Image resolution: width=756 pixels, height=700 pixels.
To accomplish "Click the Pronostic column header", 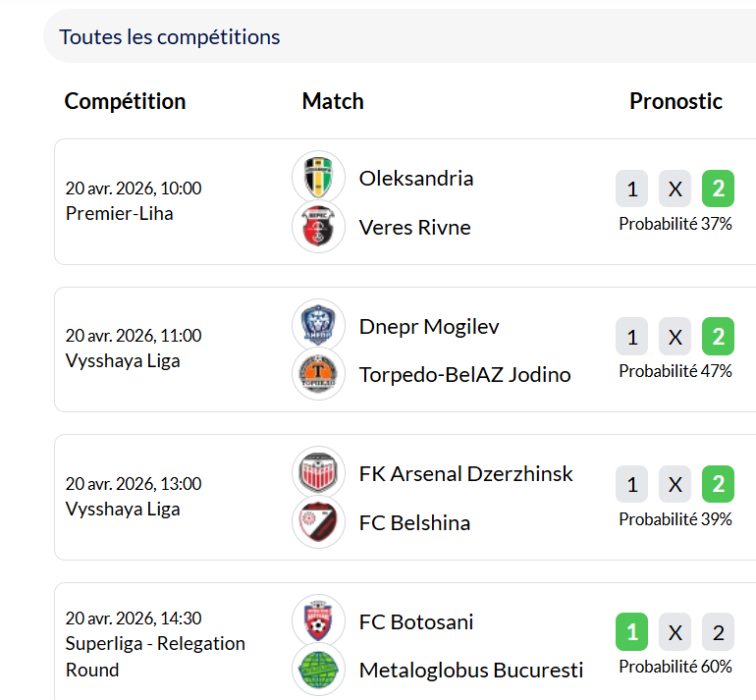I will click(x=675, y=101).
